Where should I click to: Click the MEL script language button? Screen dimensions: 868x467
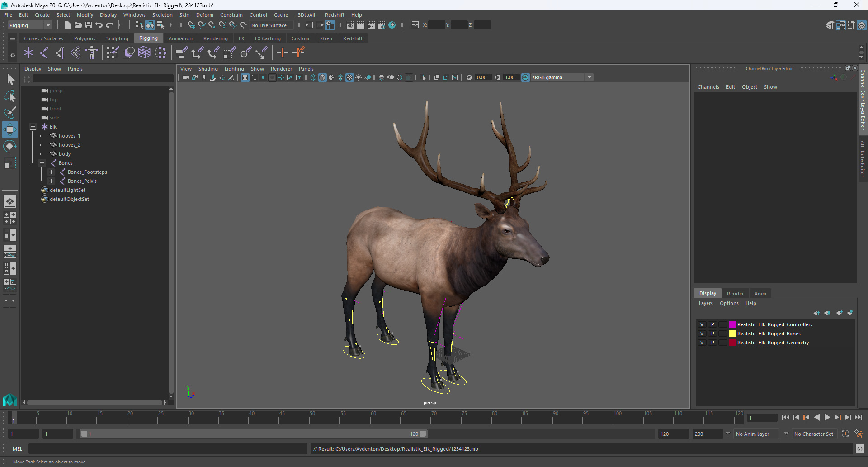coord(17,449)
